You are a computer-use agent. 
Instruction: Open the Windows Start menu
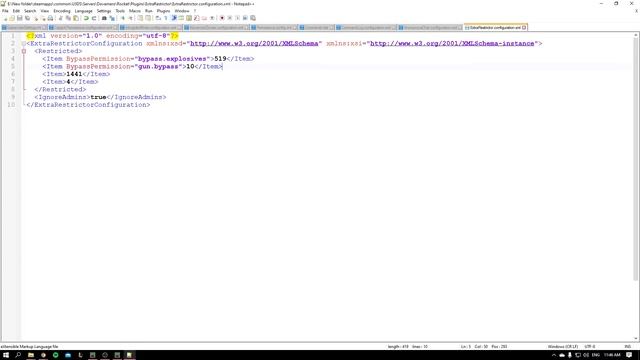pyautogui.click(x=6, y=355)
